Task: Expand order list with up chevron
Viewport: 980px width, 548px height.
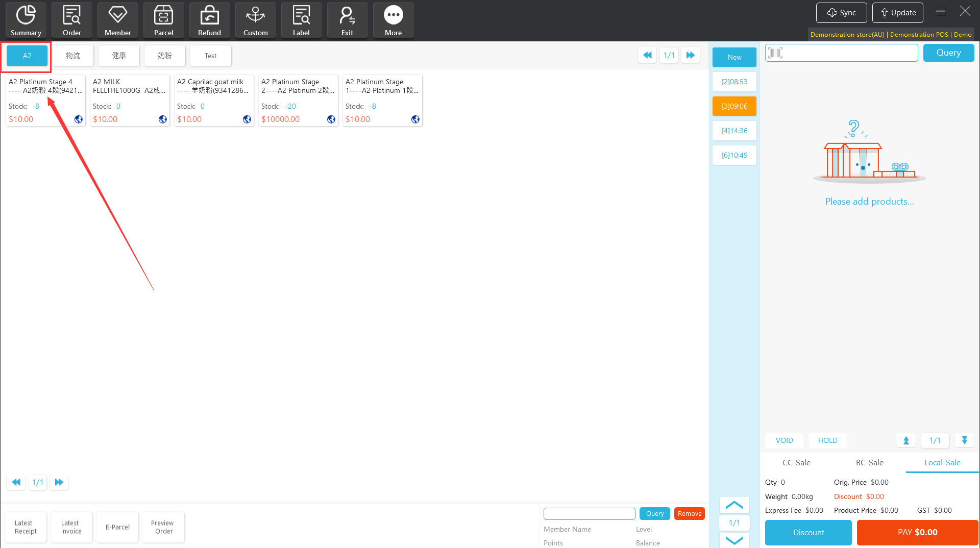Action: (734, 505)
